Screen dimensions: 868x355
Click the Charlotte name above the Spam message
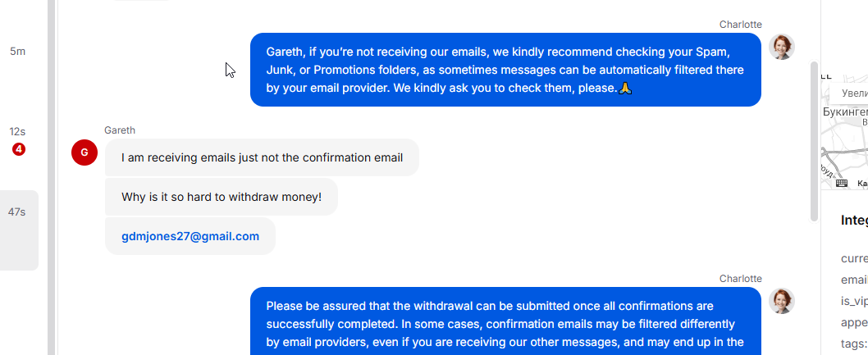click(x=740, y=25)
